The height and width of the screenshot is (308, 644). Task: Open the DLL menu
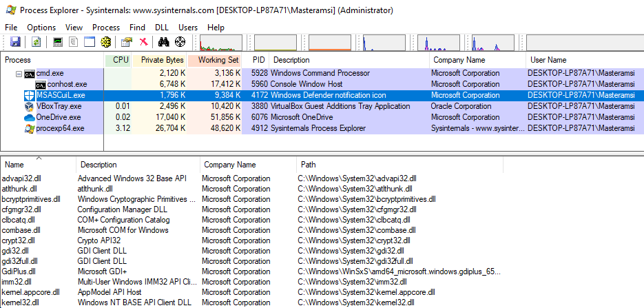coord(161,28)
